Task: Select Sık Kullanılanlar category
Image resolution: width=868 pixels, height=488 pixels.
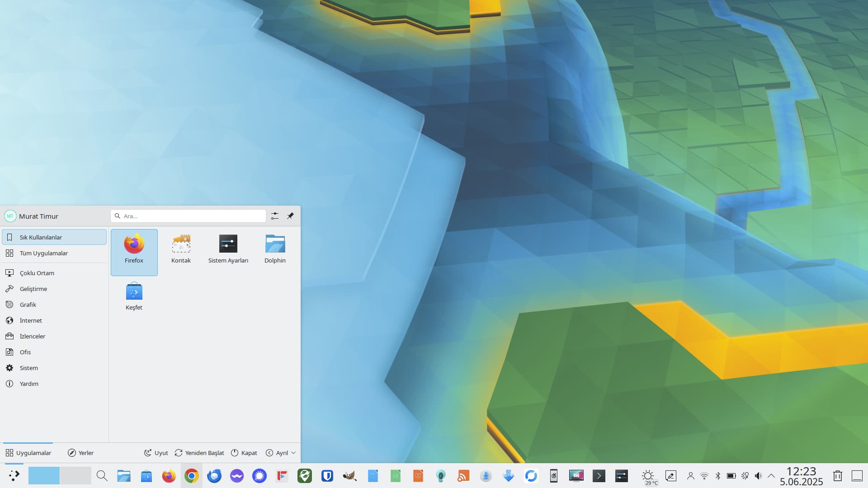Action: [x=54, y=237]
